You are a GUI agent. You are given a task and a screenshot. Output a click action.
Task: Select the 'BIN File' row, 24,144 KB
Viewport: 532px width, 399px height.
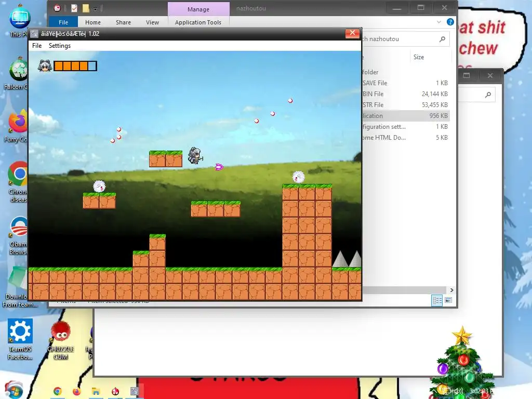(405, 94)
